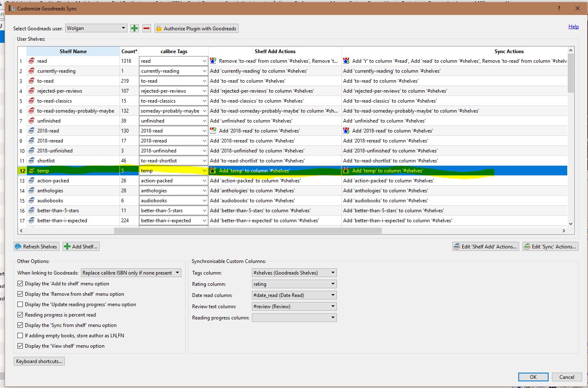Expand calibre Tags dropdown for 'read' row
588x388 pixels.
[x=204, y=61]
